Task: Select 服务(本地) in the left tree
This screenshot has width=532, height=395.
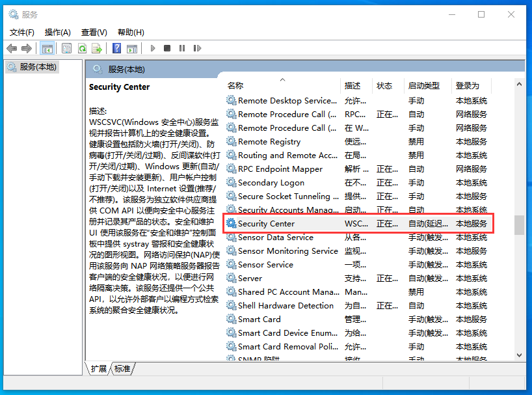Action: click(38, 67)
